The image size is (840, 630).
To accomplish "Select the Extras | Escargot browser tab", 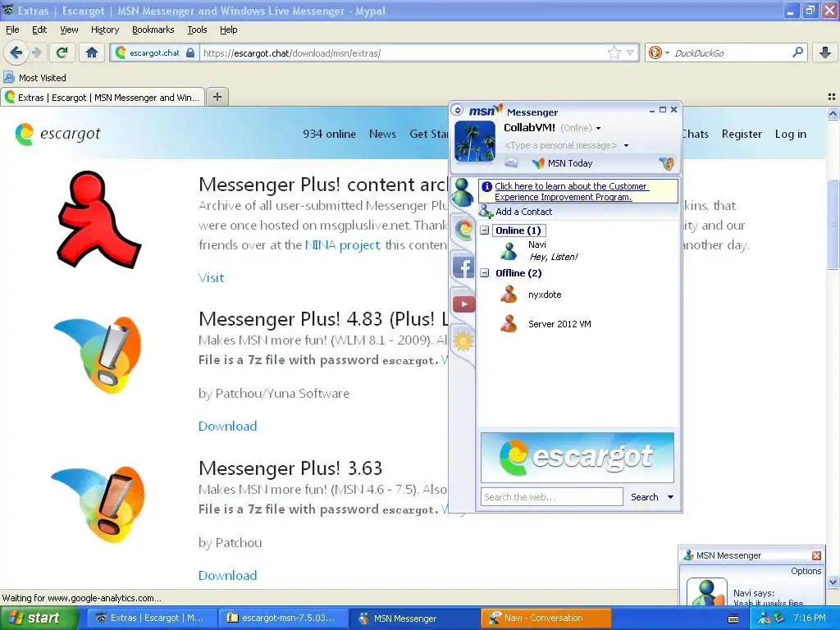I will pyautogui.click(x=103, y=97).
